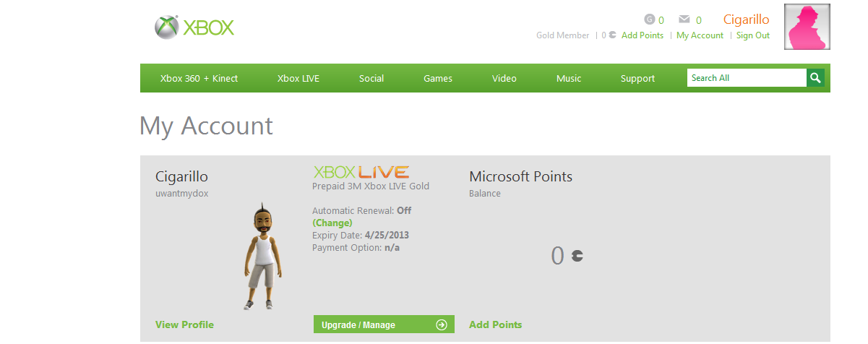This screenshot has width=868, height=344.
Task: Click the Balance label under Microsoft Points
Action: pos(485,194)
